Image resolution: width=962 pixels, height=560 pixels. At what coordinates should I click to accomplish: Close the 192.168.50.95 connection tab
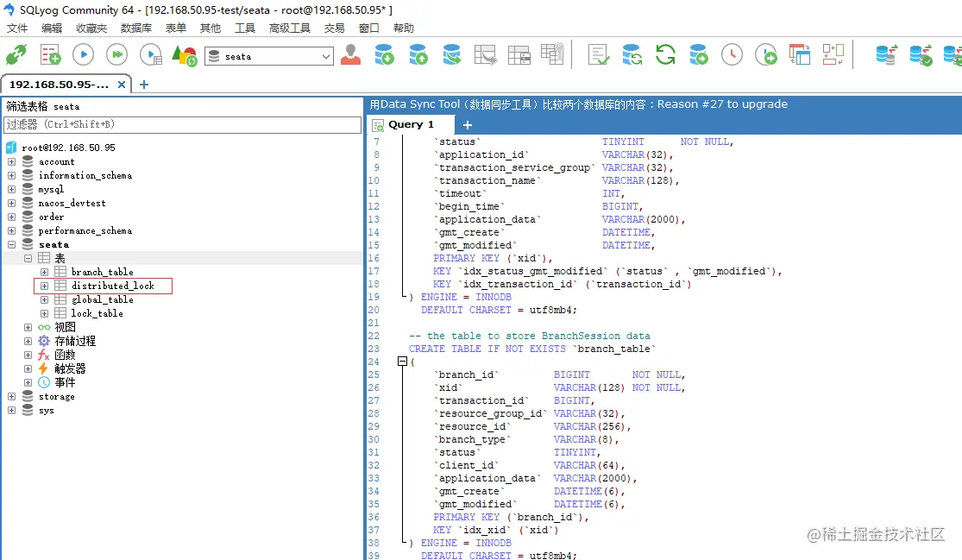122,85
